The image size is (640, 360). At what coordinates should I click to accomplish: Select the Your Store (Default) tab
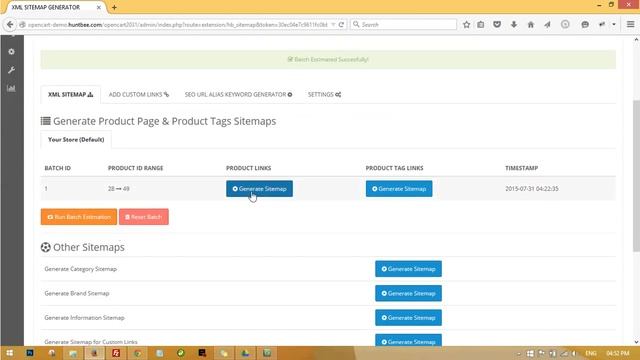[x=76, y=140]
